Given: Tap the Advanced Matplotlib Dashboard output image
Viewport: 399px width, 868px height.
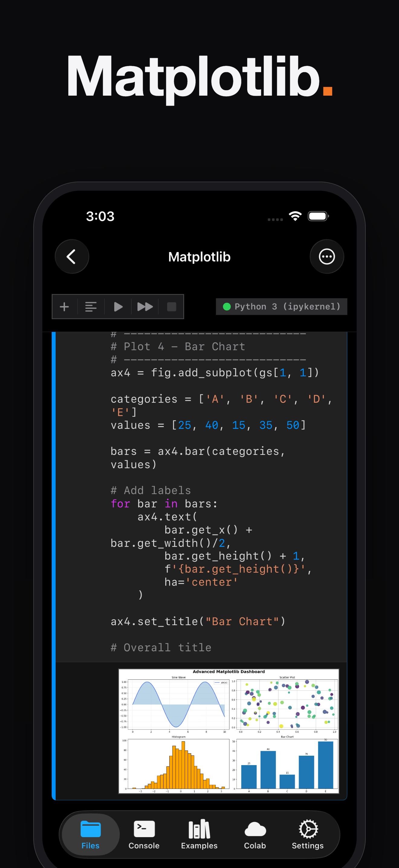Looking at the screenshot, I should tap(229, 731).
